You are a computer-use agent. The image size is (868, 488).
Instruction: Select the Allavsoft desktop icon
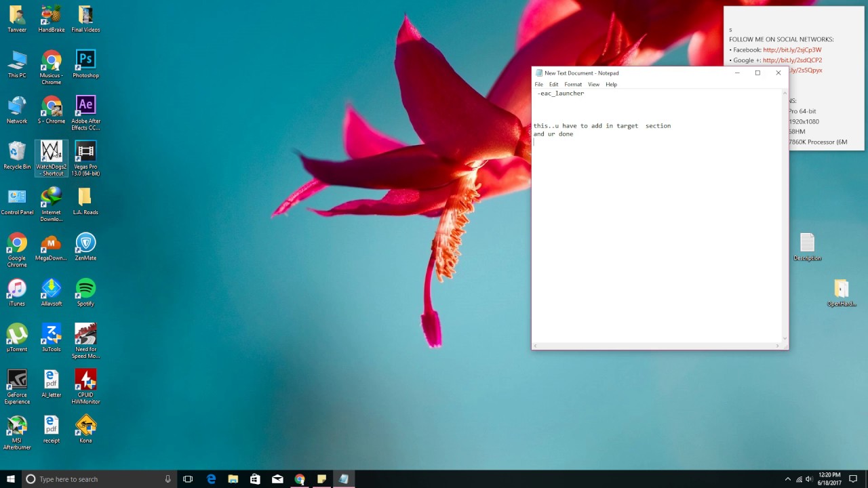pyautogui.click(x=52, y=292)
